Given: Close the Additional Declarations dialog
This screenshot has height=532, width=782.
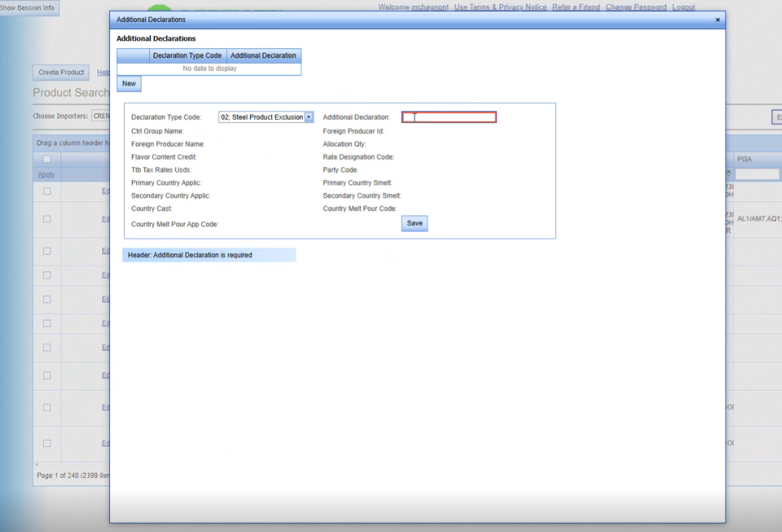Looking at the screenshot, I should [718, 20].
